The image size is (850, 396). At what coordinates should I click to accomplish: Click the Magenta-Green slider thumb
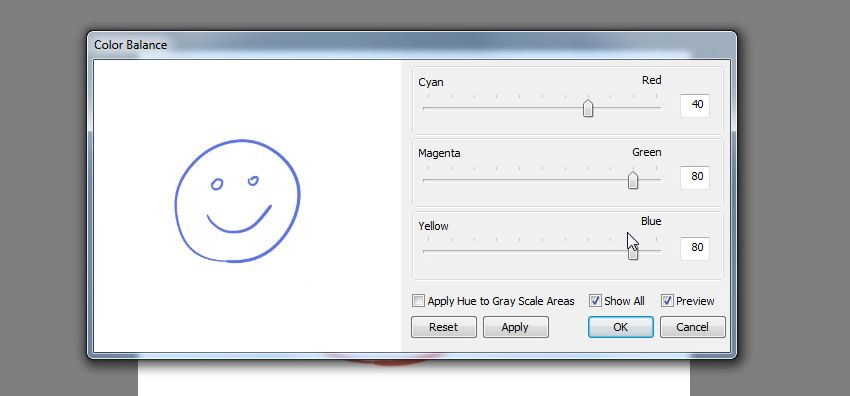(633, 180)
